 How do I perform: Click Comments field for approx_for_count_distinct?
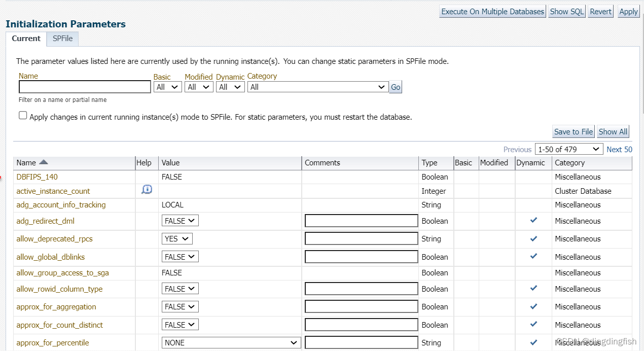tap(362, 325)
